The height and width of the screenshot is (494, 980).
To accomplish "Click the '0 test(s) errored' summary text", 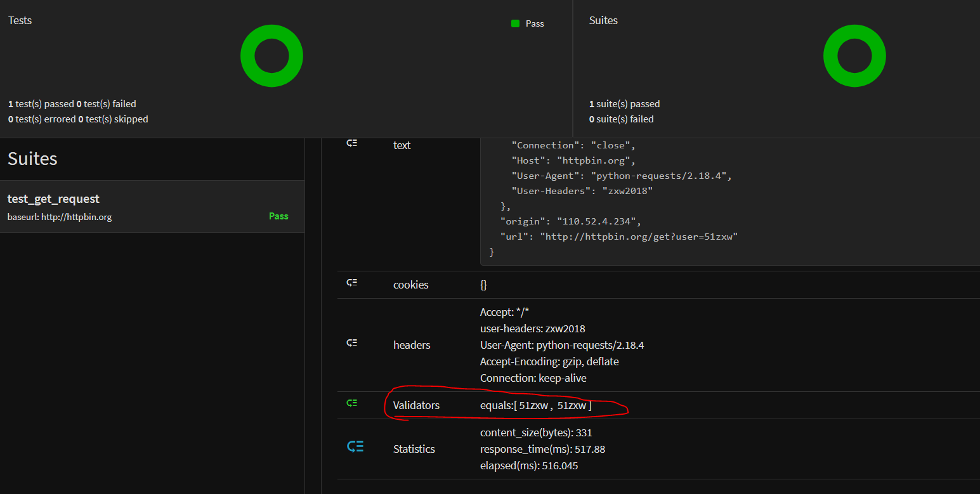I will [42, 119].
